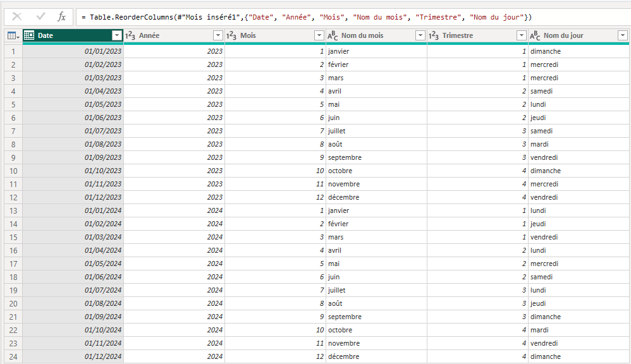The height and width of the screenshot is (364, 631).
Task: Open the Nom du mois filter dropdown
Action: [420, 36]
